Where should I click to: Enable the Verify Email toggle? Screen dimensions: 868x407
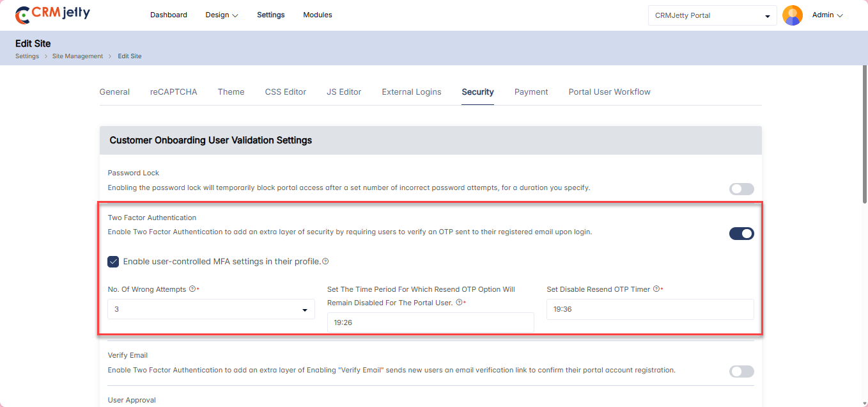(741, 371)
